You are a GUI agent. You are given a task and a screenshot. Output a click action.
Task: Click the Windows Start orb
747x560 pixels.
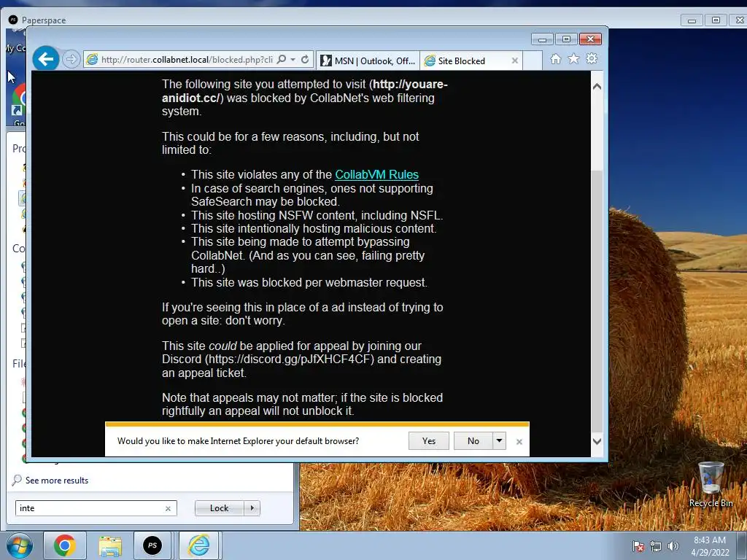coord(20,545)
